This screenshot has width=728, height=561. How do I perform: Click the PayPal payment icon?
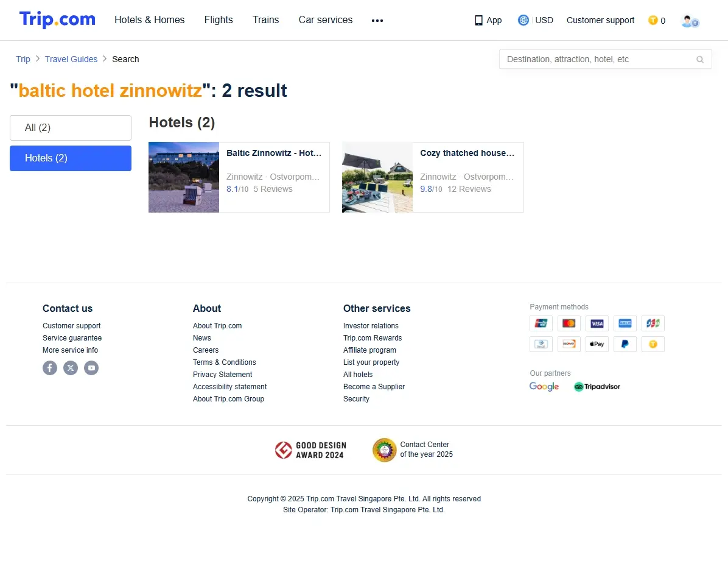pyautogui.click(x=625, y=344)
